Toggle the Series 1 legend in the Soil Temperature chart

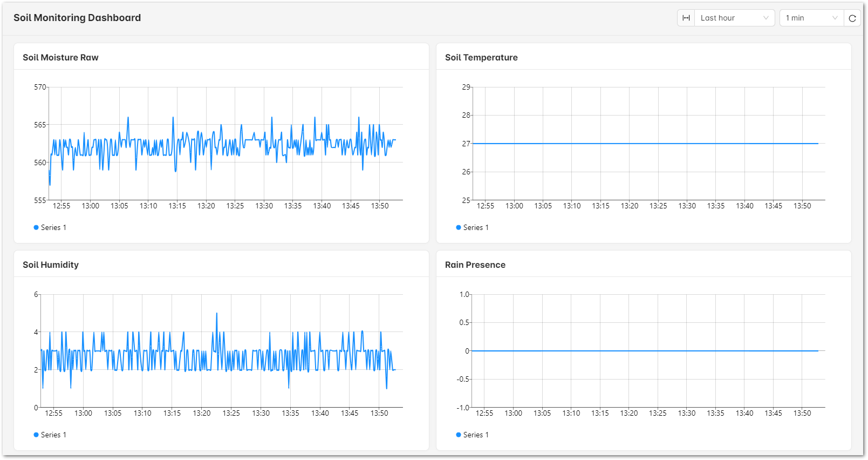473,227
